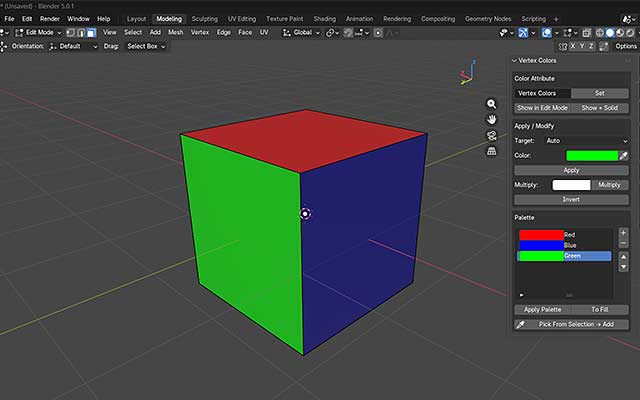Pick color with eyedropper beside Color field
This screenshot has width=640, height=400.
click(623, 156)
